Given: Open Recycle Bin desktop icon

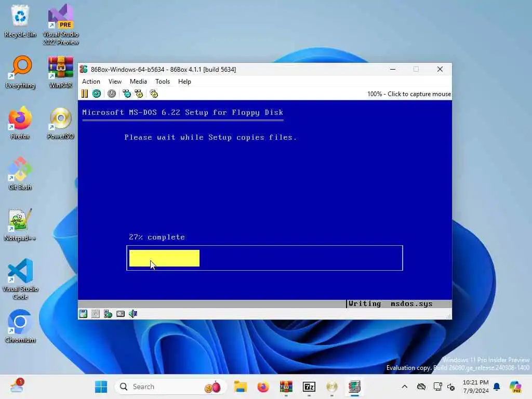Looking at the screenshot, I should [x=20, y=21].
